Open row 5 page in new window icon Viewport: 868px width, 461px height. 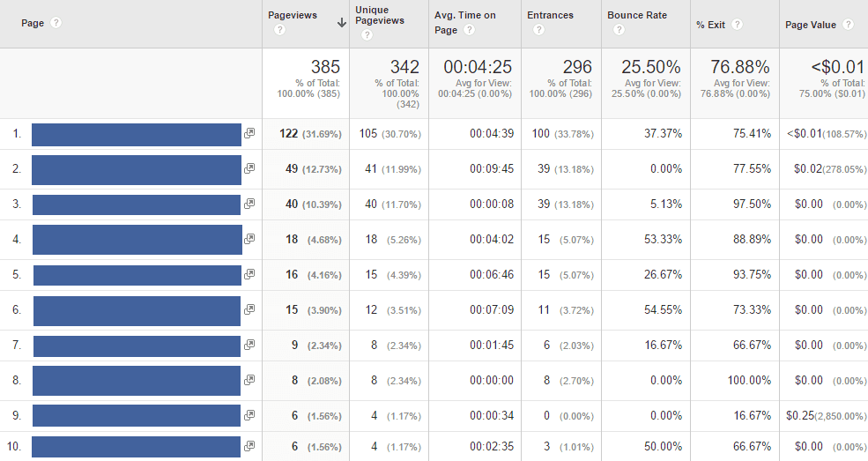point(249,274)
